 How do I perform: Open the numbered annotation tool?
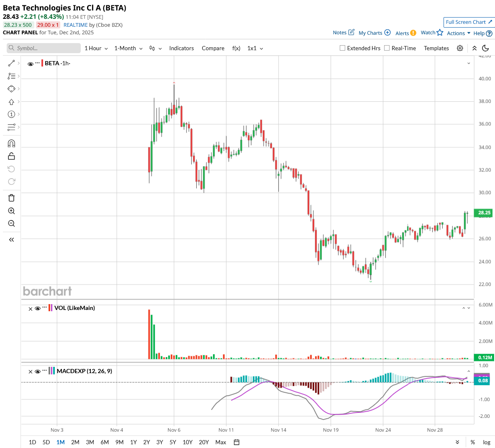(x=11, y=114)
